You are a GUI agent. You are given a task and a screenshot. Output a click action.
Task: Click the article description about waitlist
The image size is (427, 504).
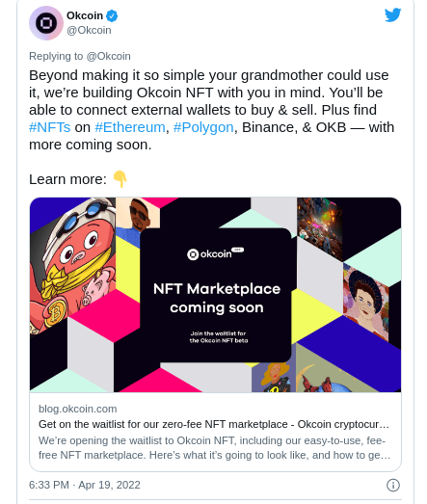215,448
